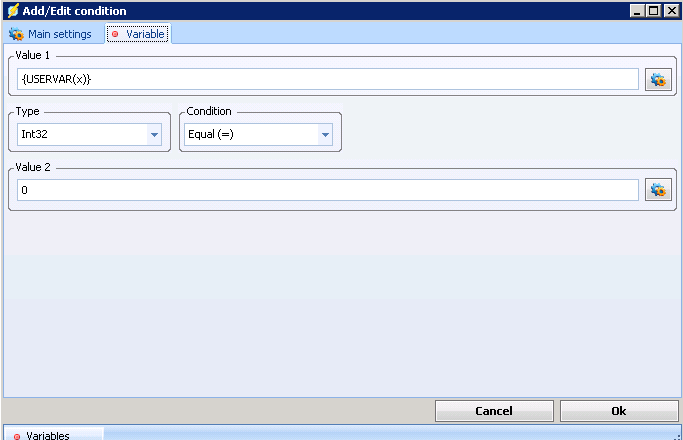Viewport: 683px width, 440px height.
Task: Open variable picker beside Value 2 field
Action: point(658,190)
